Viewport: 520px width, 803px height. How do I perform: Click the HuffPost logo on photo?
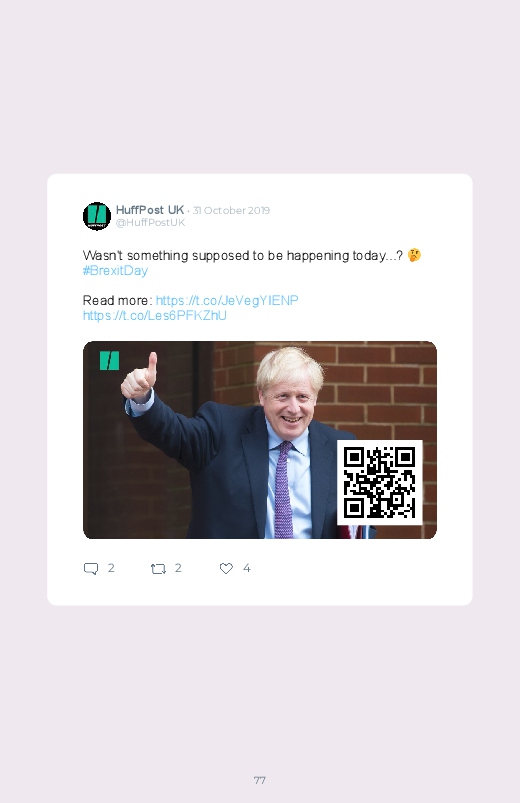109,361
